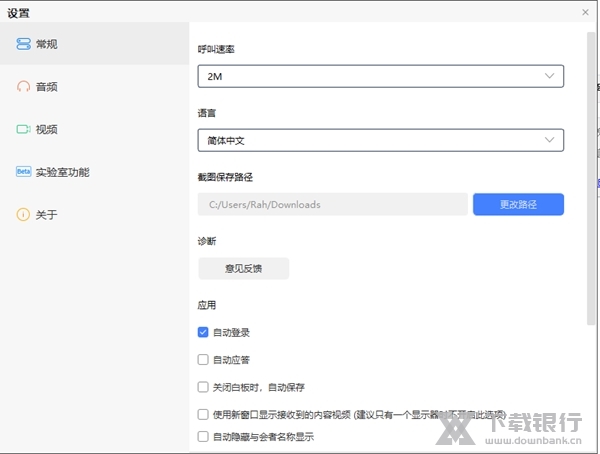Switch to the 视频 tab
Viewport: 600px width, 454px height.
coord(95,129)
